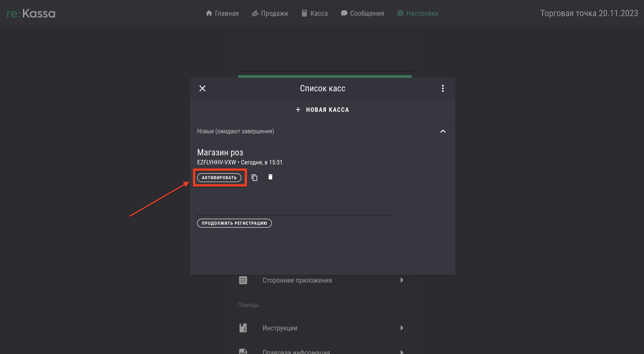The width and height of the screenshot is (644, 354).
Task: Click Продолжить регистрацию button
Action: coord(234,223)
